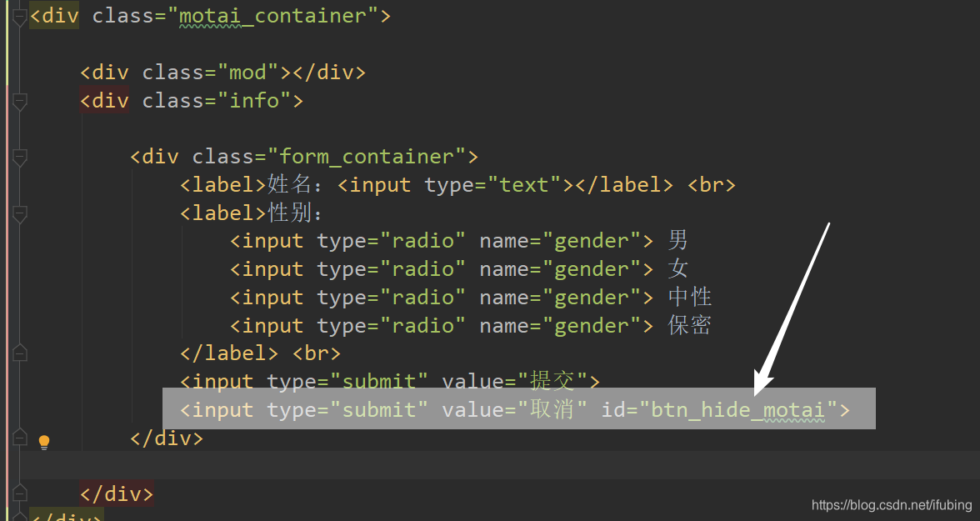Toggle fold marker at info closing </div>
This screenshot has height=521, width=980.
[19, 493]
